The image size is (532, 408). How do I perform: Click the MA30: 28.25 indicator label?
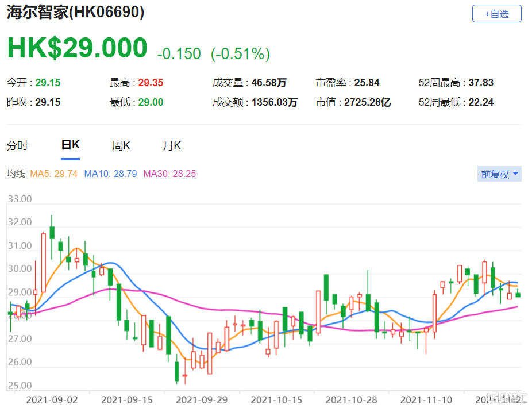pyautogui.click(x=169, y=174)
